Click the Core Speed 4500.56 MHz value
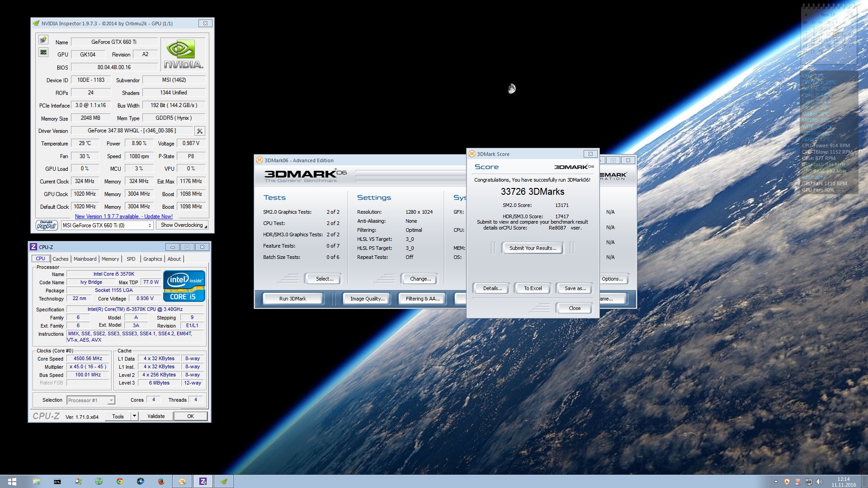Image resolution: width=868 pixels, height=488 pixels. tap(88, 358)
